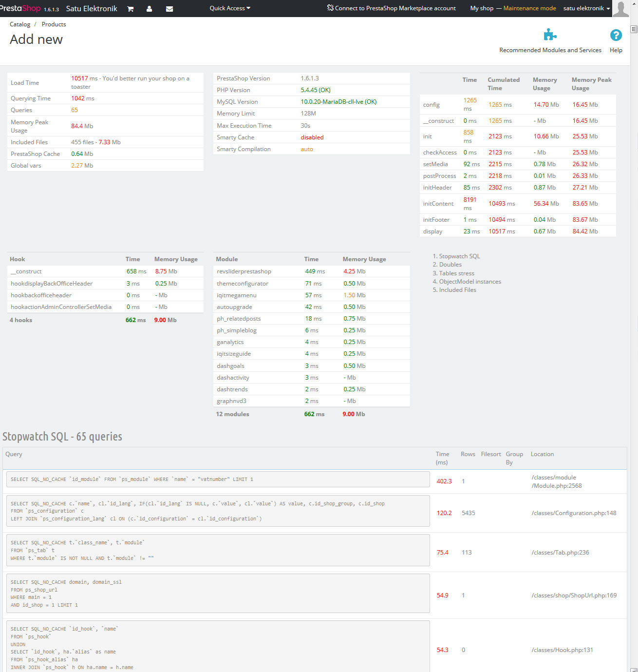Screen dimensions: 638x672
Task: Go to Catalog breadcrumb
Action: point(20,24)
